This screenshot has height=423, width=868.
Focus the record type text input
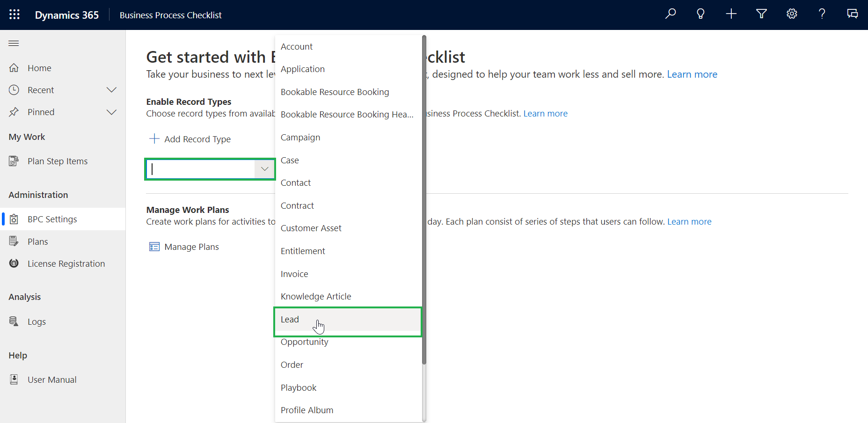click(x=201, y=169)
